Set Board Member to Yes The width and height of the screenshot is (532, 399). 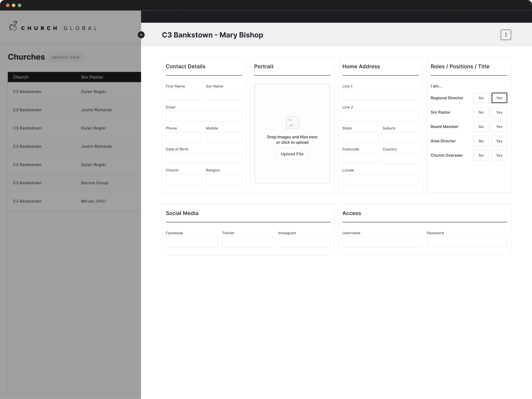(499, 127)
